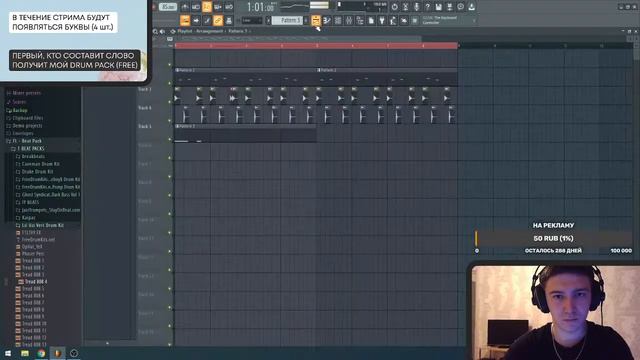The image size is (640, 360).
Task: Open the Playlist options menu arrow
Action: click(x=173, y=31)
